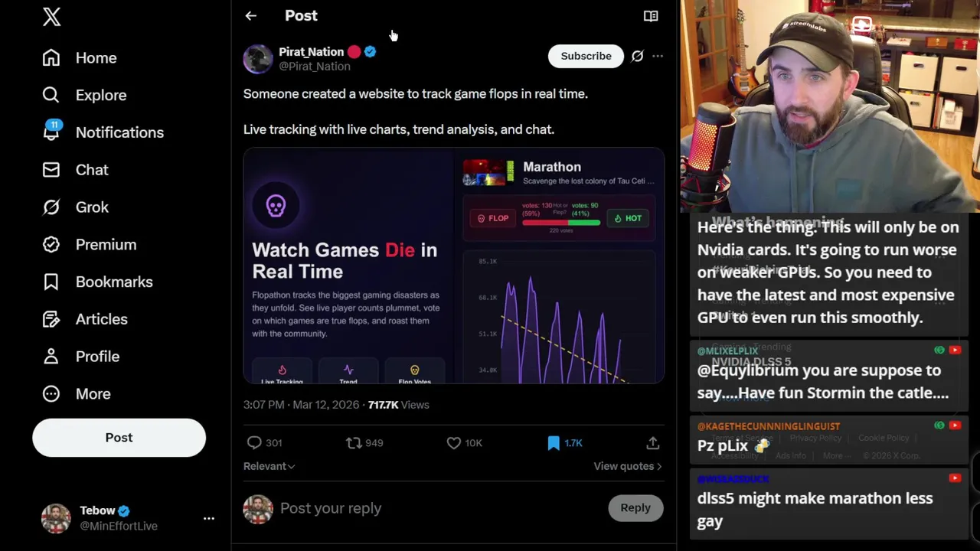Repost using the retweet icon
The width and height of the screenshot is (980, 551).
[x=354, y=442]
